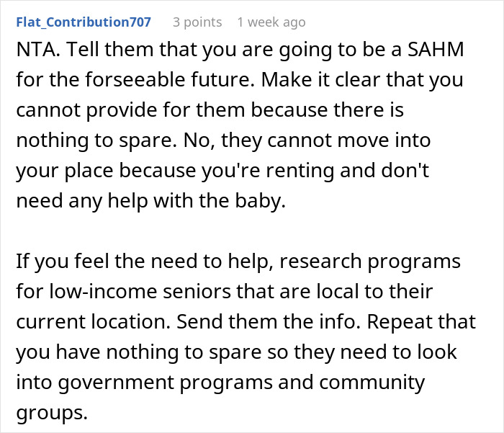
Task: Click the words cannot provide for them
Action: [x=130, y=110]
